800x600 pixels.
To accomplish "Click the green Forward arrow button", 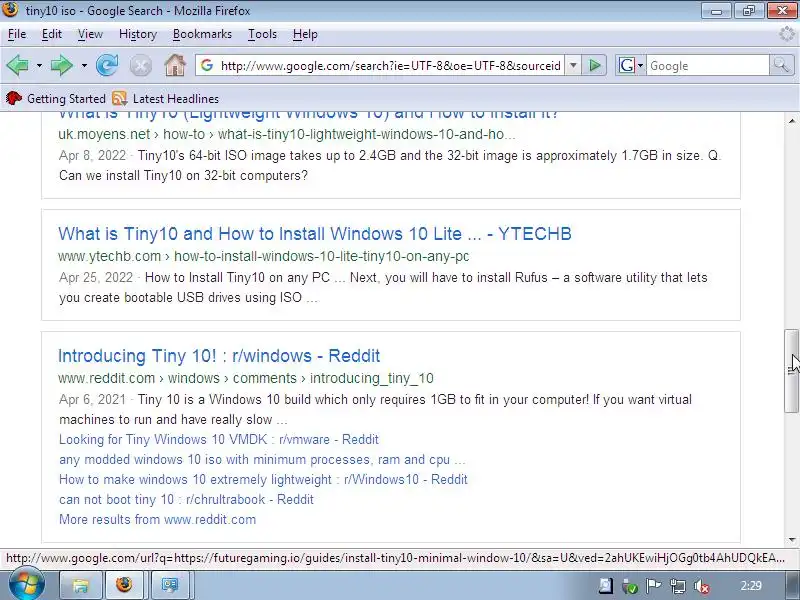I will coord(62,66).
